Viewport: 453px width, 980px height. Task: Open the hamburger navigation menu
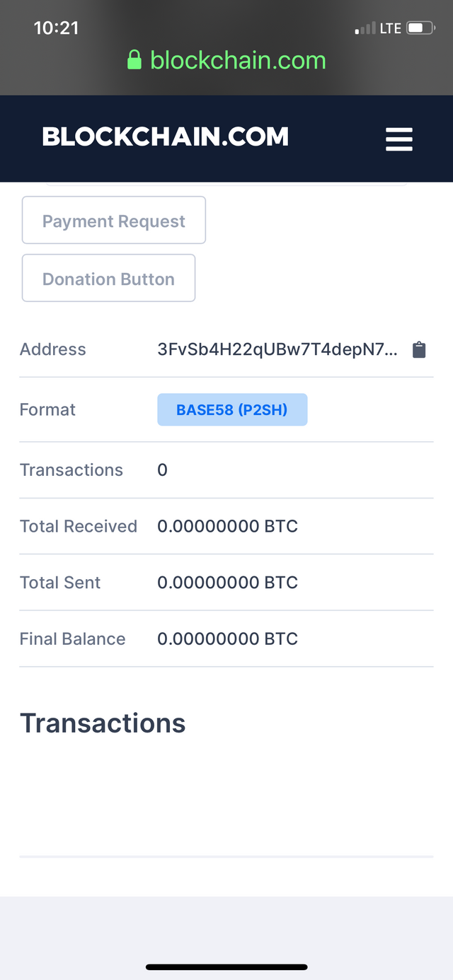click(398, 139)
